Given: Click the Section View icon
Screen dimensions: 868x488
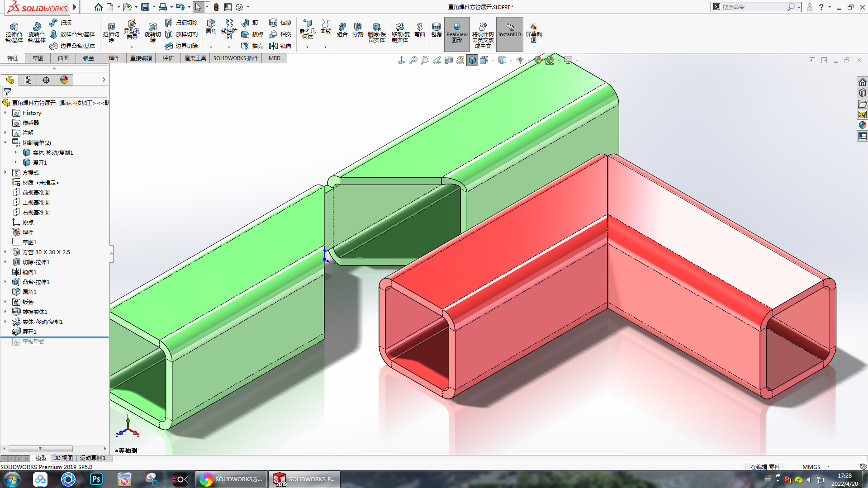Looking at the screenshot, I should (x=449, y=60).
